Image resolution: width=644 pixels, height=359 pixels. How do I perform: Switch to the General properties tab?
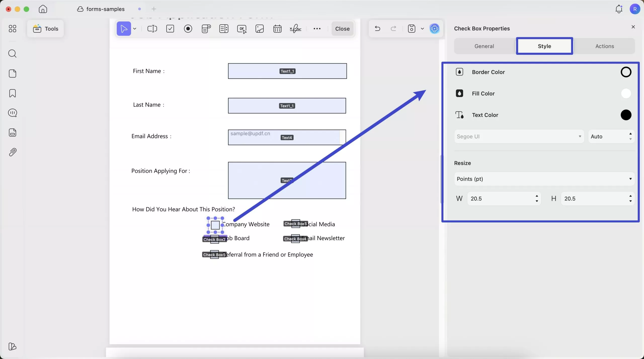pos(484,46)
